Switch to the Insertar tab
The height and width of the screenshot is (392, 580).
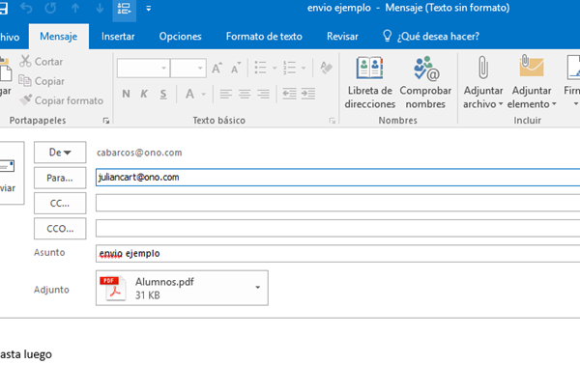(118, 37)
